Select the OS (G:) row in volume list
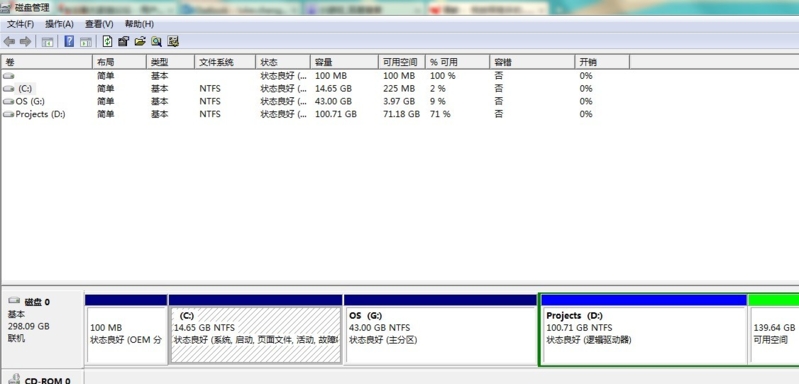The width and height of the screenshot is (799, 384). pyautogui.click(x=315, y=101)
